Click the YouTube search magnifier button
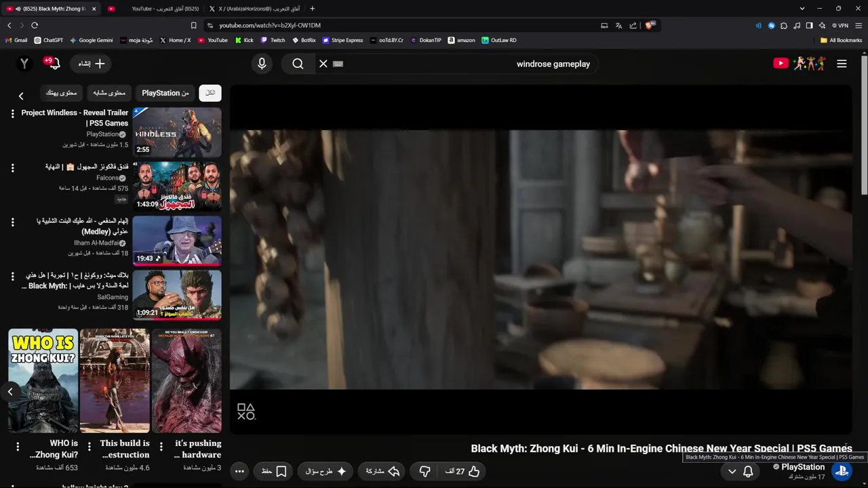The width and height of the screenshot is (868, 488). [x=298, y=64]
